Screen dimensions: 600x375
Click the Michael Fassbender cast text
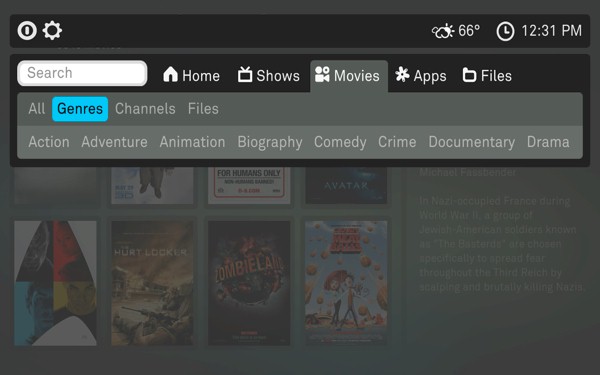point(468,173)
